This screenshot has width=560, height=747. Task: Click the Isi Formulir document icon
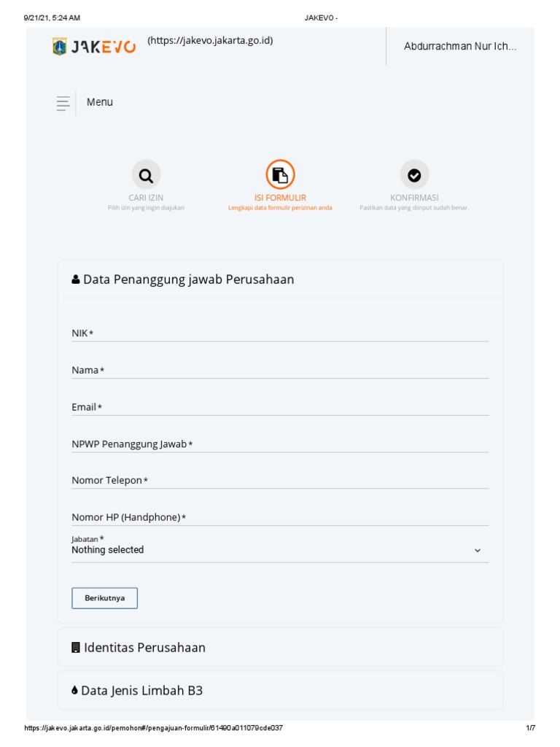point(280,175)
